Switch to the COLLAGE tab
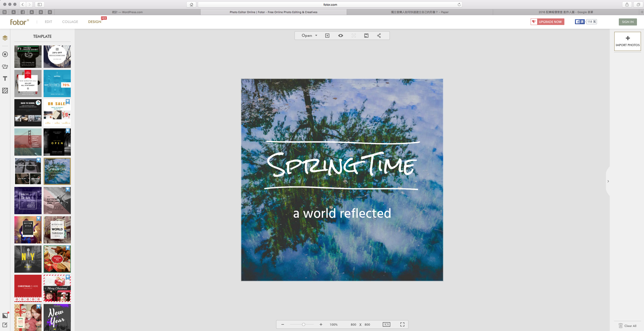 tap(70, 22)
